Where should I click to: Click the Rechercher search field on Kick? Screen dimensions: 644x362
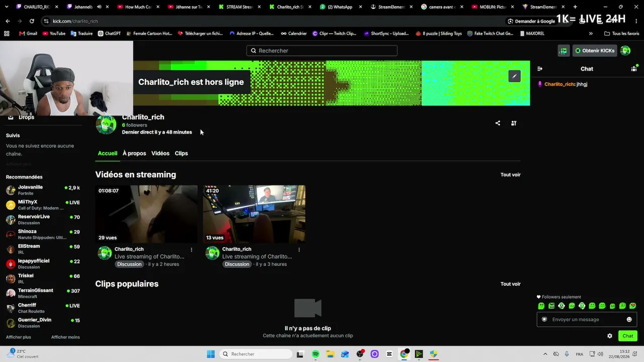322,51
